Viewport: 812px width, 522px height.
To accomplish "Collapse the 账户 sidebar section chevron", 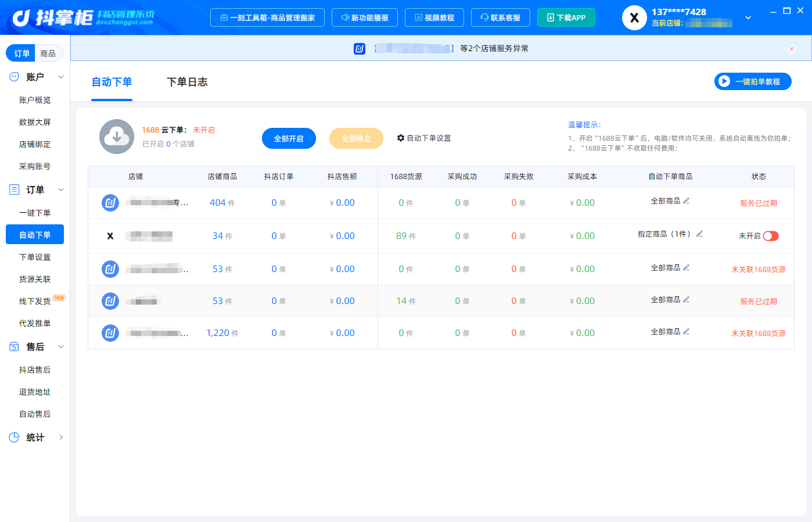I will tap(60, 77).
